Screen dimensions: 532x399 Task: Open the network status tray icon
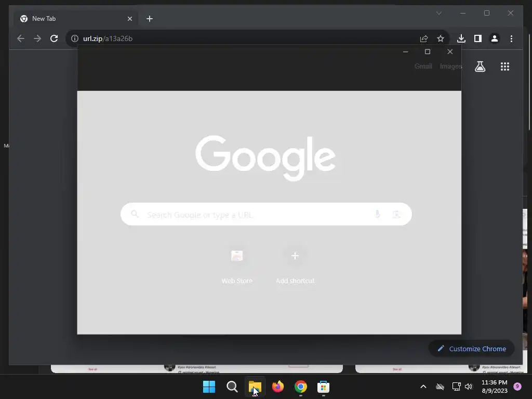(x=456, y=387)
